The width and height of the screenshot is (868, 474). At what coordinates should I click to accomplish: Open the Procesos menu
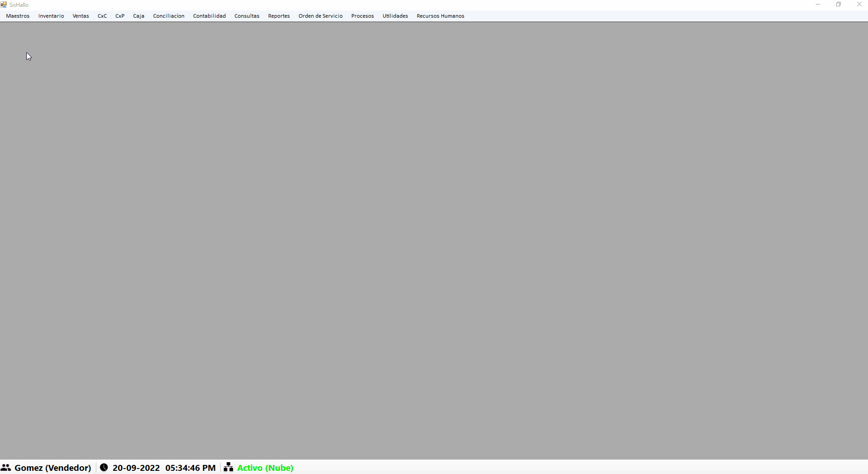tap(363, 16)
